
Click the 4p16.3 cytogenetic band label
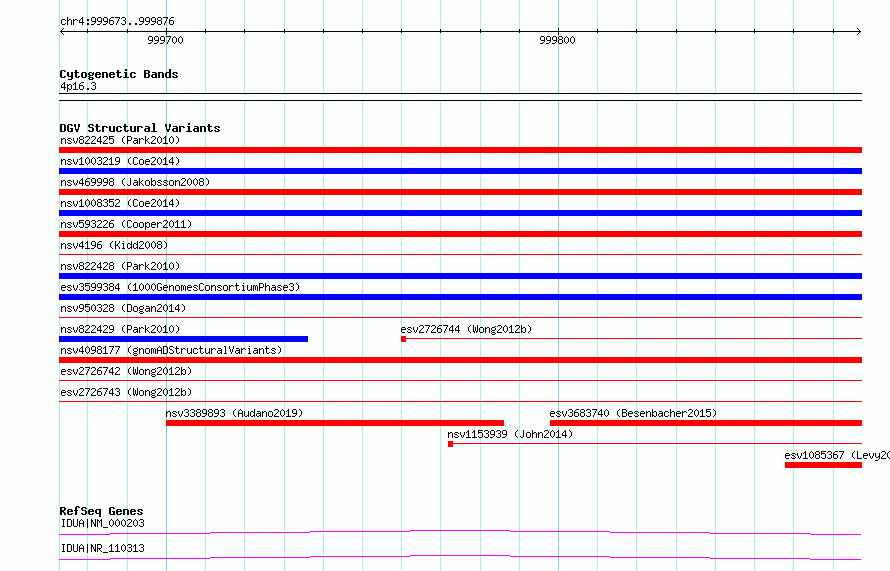pos(78,86)
